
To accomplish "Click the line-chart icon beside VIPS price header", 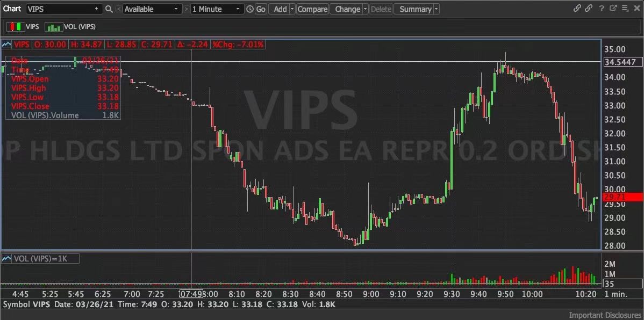I will 6,45.
